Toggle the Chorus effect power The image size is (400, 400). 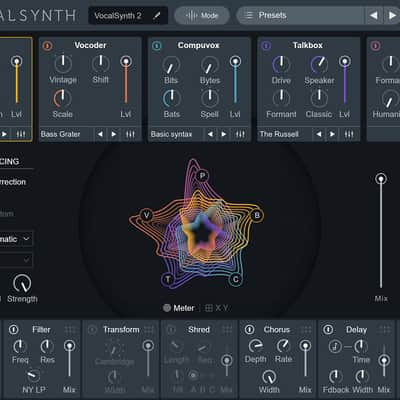(x=249, y=330)
